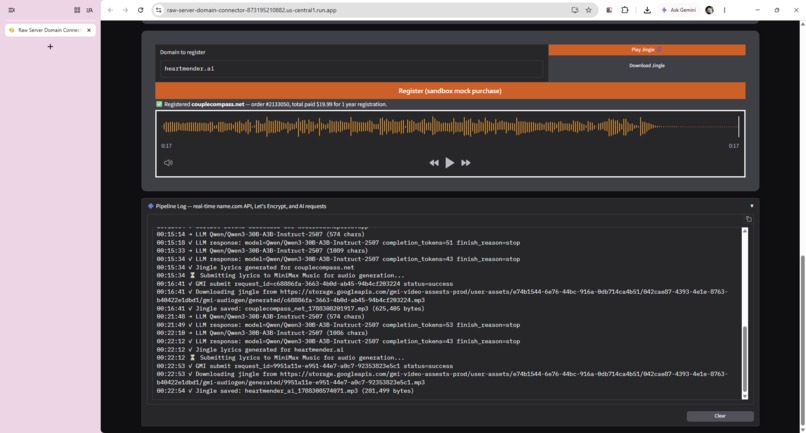Click the browser address bar URL
Screen dimensions: 806x433
pyautogui.click(x=251, y=10)
